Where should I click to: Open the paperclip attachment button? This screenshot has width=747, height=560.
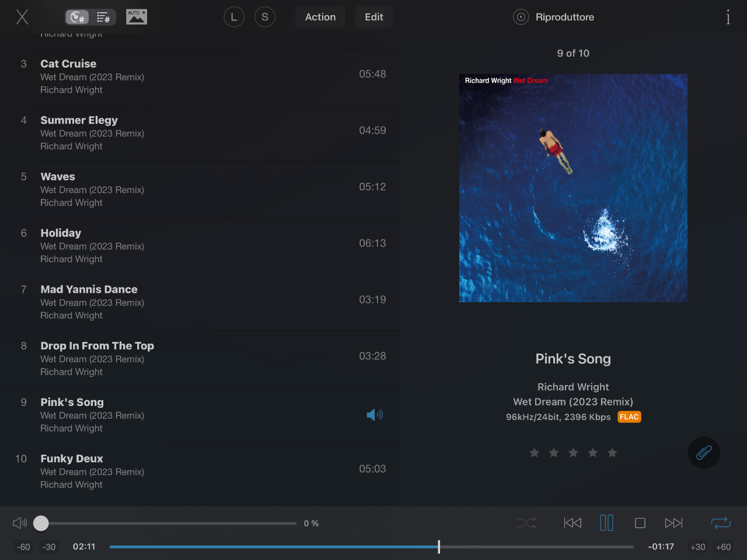(x=704, y=453)
